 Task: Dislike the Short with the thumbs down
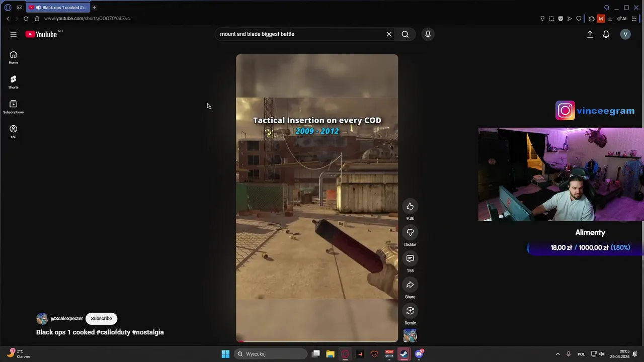coord(410,232)
